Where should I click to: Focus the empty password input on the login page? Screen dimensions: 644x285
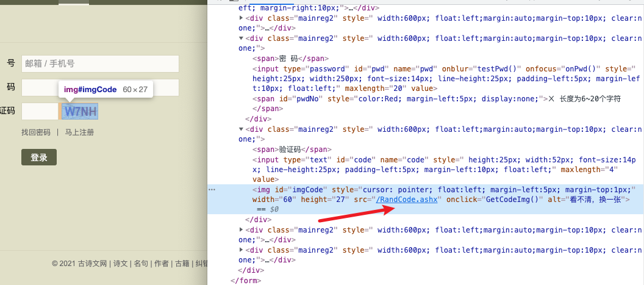point(100,88)
